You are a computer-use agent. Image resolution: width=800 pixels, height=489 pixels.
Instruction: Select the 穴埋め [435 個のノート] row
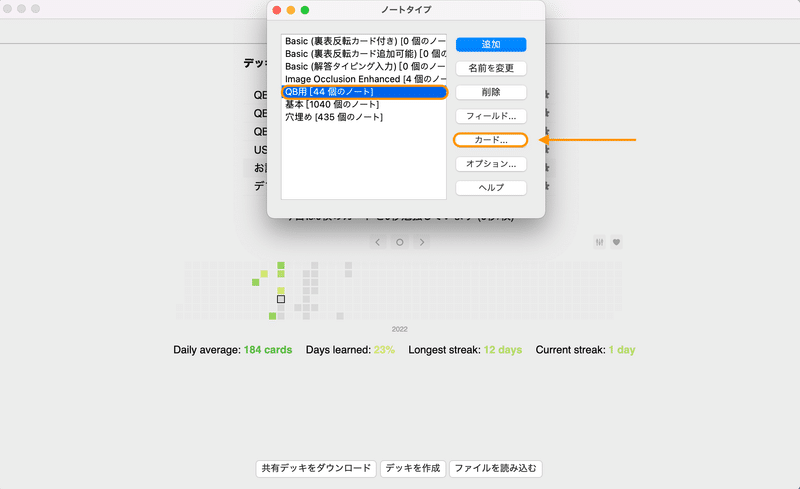tap(364, 117)
